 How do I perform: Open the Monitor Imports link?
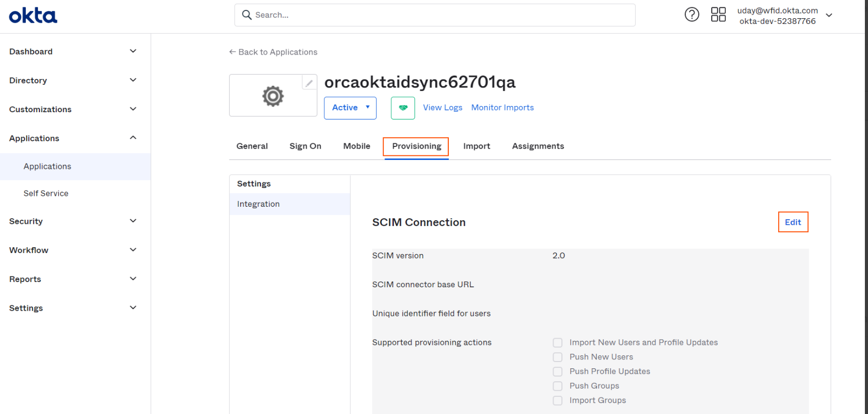(502, 108)
